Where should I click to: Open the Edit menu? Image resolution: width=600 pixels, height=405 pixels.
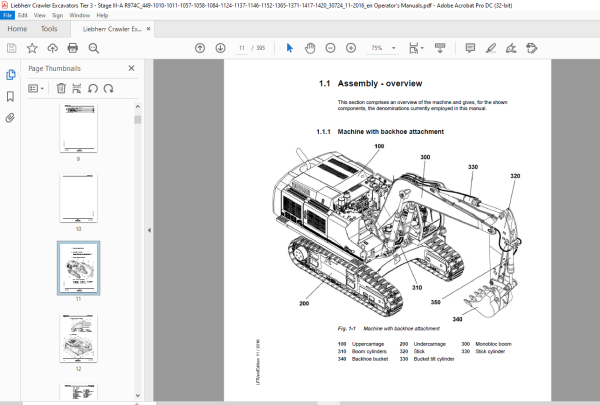click(23, 15)
